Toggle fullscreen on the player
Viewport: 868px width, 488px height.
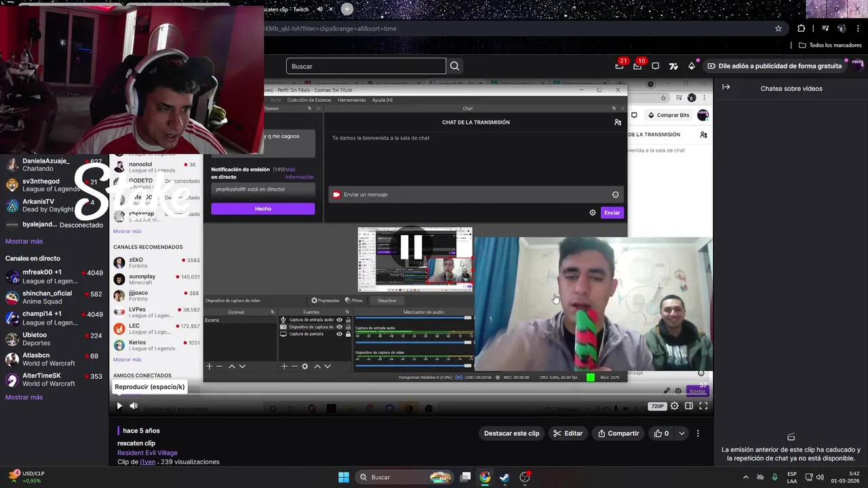703,406
